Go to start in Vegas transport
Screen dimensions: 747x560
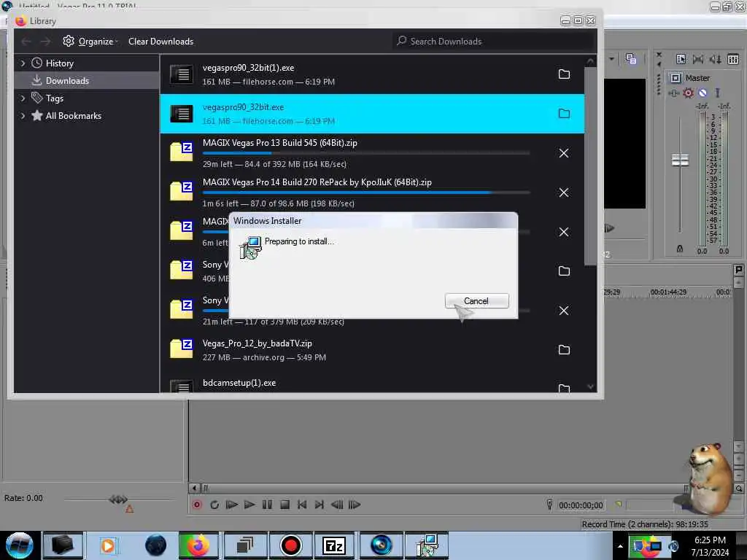point(302,505)
